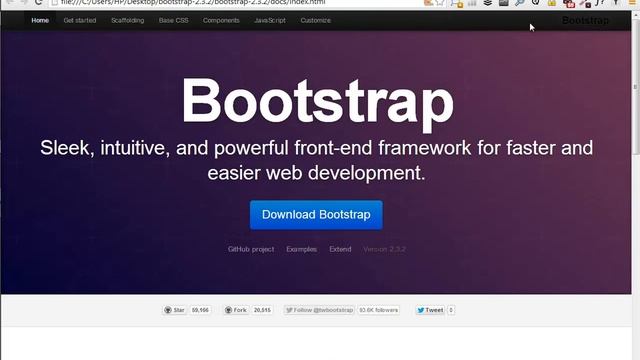Reload the page with the refresh icon
This screenshot has width=640, height=360.
click(x=38, y=2)
